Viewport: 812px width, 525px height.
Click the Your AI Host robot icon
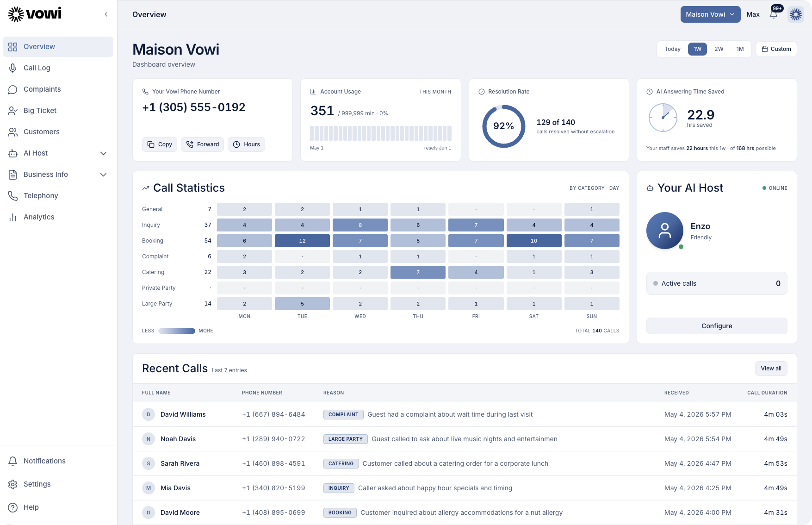click(x=650, y=188)
